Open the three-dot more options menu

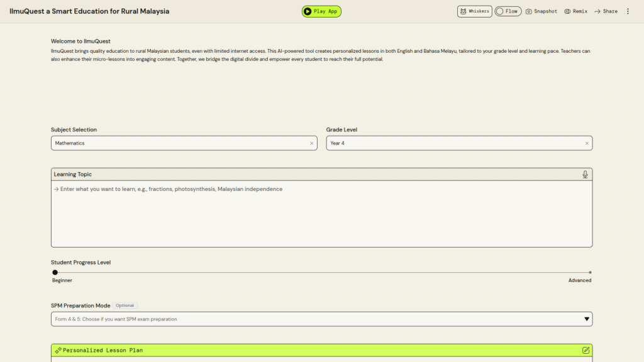coord(627,11)
